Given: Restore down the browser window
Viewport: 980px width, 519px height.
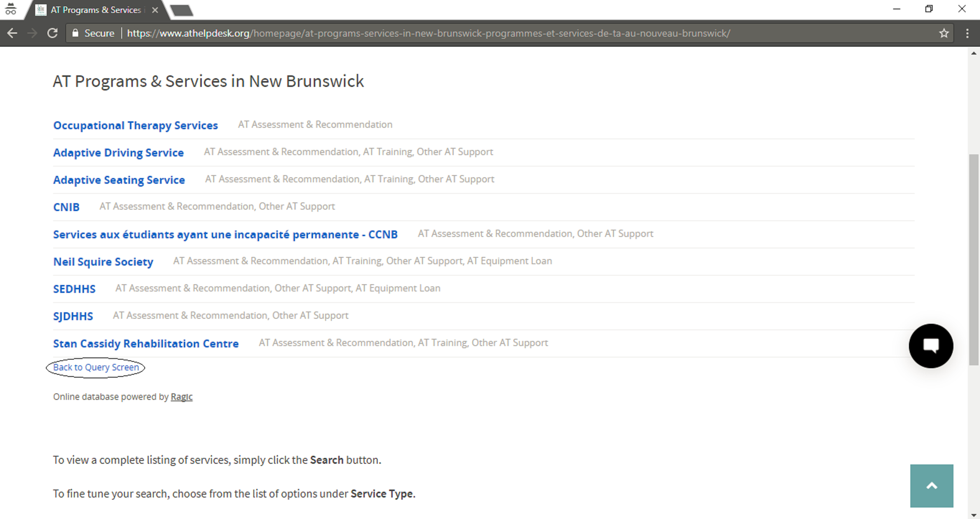Looking at the screenshot, I should [x=929, y=9].
